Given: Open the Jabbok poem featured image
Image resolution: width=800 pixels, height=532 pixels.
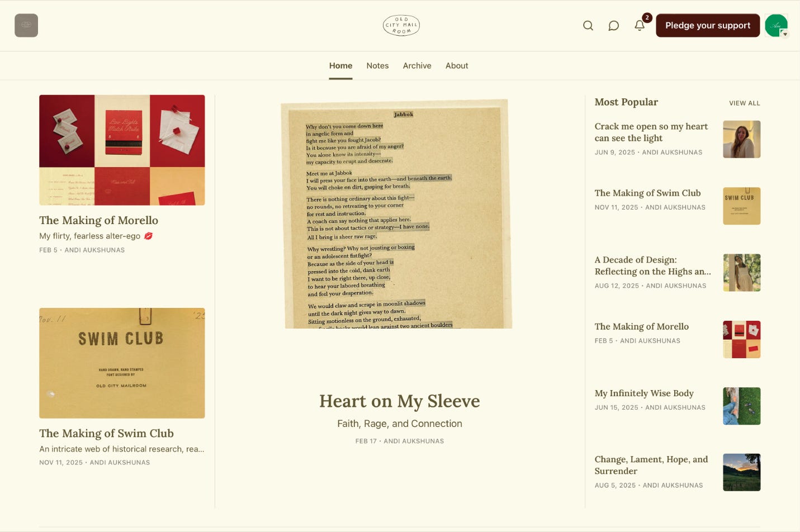Looking at the screenshot, I should (x=396, y=213).
